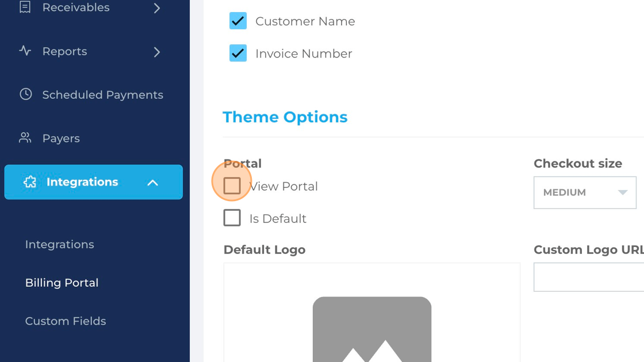
Task: Expand the Reports submenu chevron
Action: [157, 52]
